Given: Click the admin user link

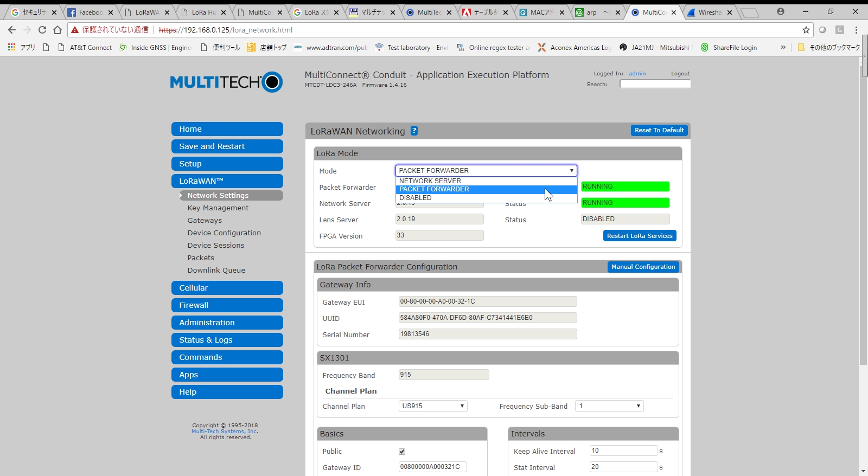Looking at the screenshot, I should (x=637, y=74).
